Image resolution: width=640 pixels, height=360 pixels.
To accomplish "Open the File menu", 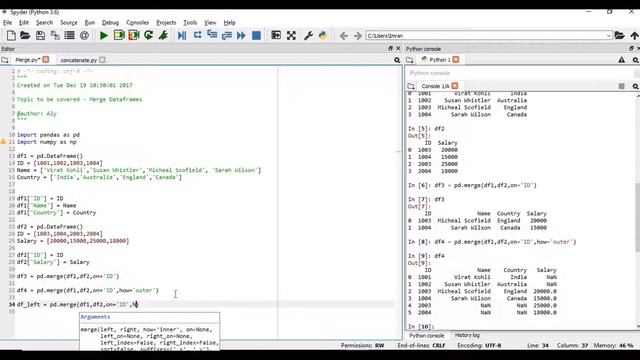I will click(7, 22).
